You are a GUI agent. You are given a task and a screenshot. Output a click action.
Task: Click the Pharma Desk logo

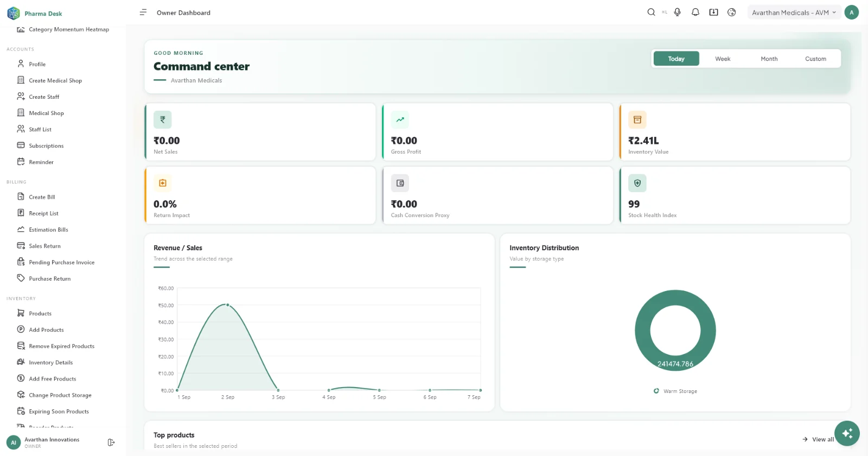(x=14, y=13)
